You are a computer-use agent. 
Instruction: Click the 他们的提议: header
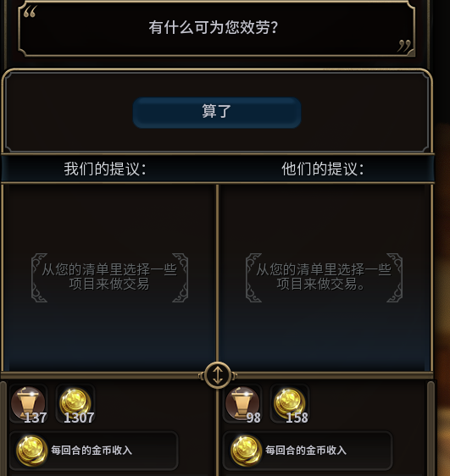(323, 169)
